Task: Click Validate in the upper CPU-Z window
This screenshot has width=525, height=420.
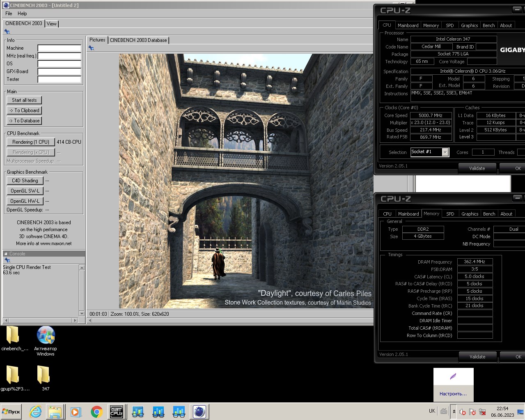Action: click(x=477, y=168)
